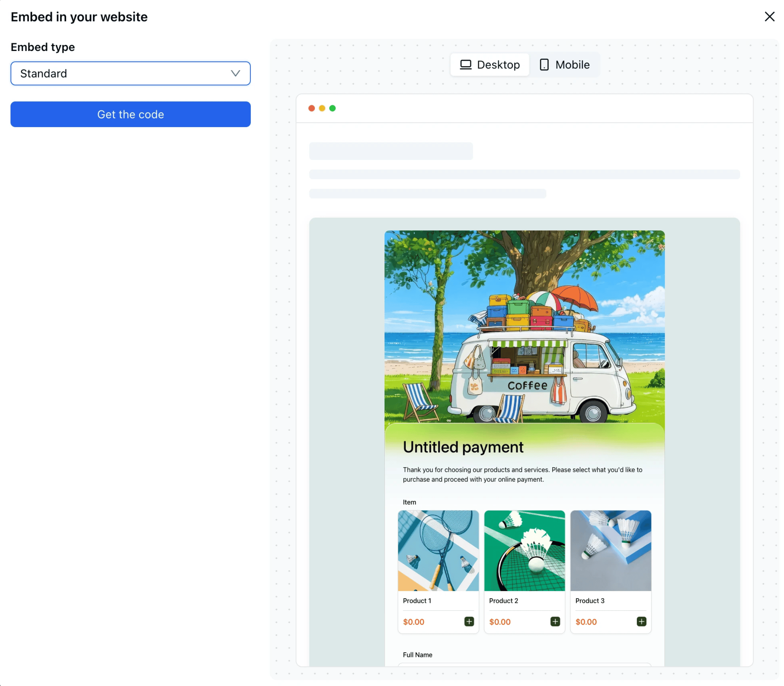Image resolution: width=784 pixels, height=686 pixels.
Task: Click the thank you description paragraph
Action: [522, 474]
